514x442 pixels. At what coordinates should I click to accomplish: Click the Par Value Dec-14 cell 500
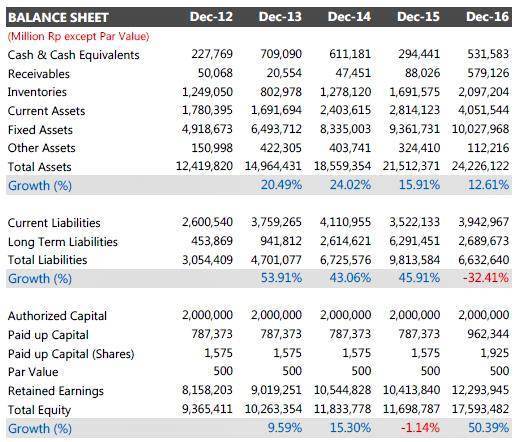click(x=361, y=371)
